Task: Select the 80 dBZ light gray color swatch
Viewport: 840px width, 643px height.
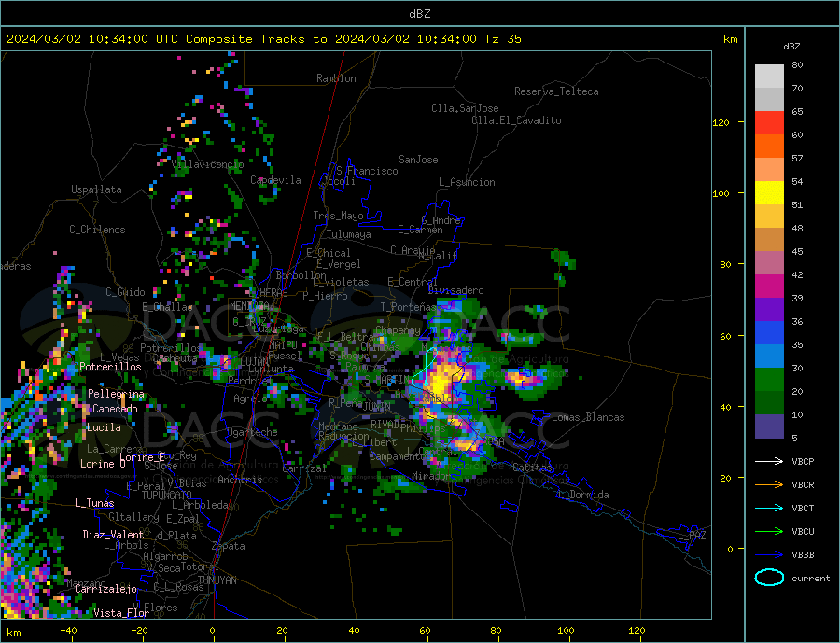Action: pos(769,77)
